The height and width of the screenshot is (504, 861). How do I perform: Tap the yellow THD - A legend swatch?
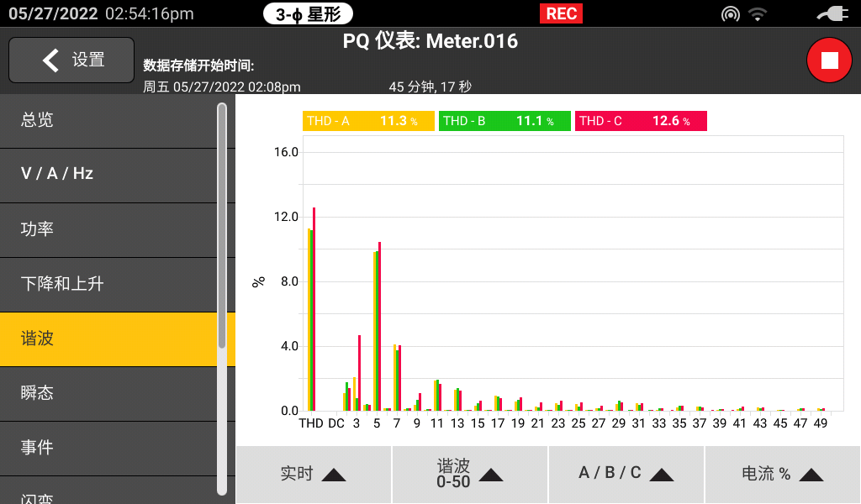(368, 121)
